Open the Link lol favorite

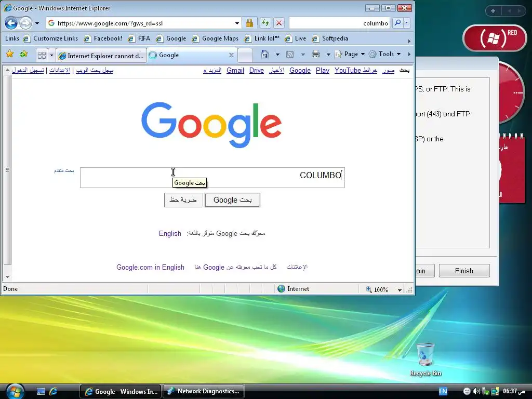pos(262,38)
